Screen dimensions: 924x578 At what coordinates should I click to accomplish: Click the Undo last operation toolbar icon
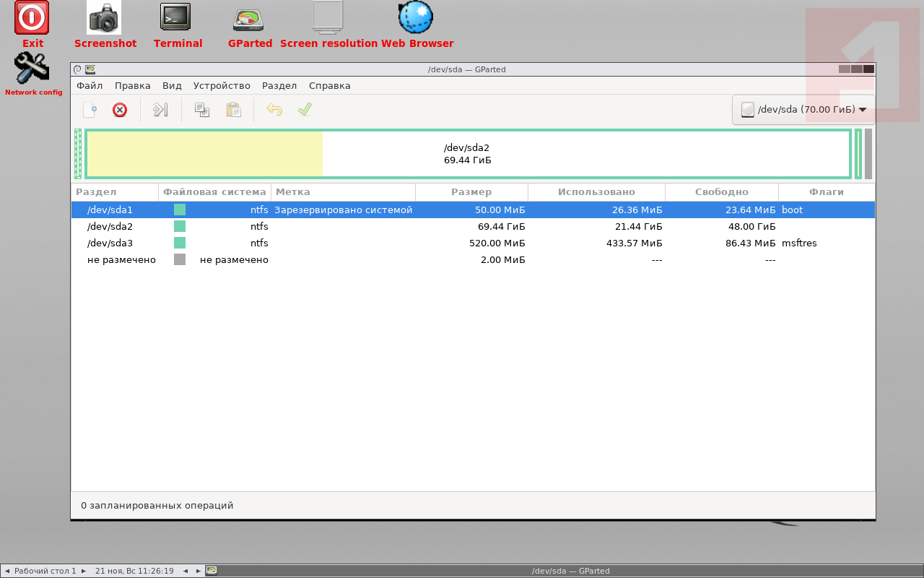[x=274, y=110]
